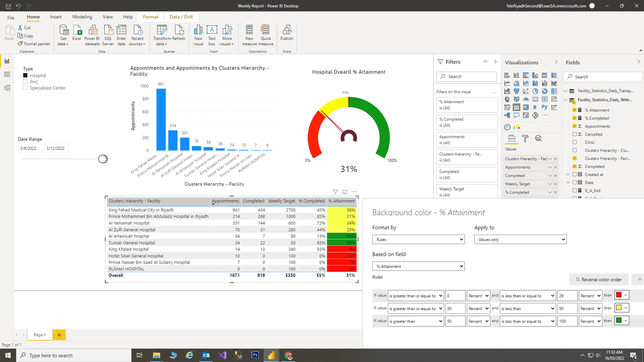Check the PHC type slicer option
This screenshot has width=644, height=362.
25,82
